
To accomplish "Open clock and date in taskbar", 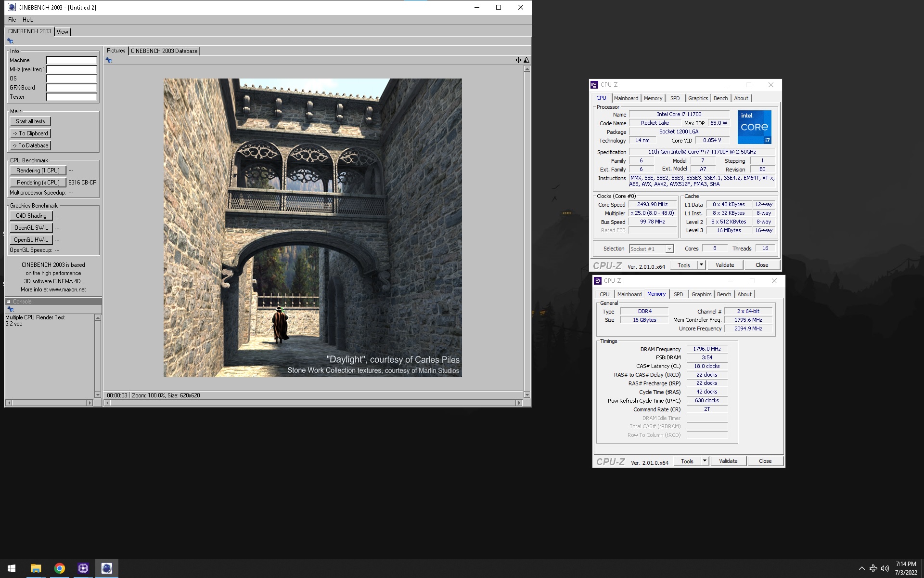I will [906, 568].
